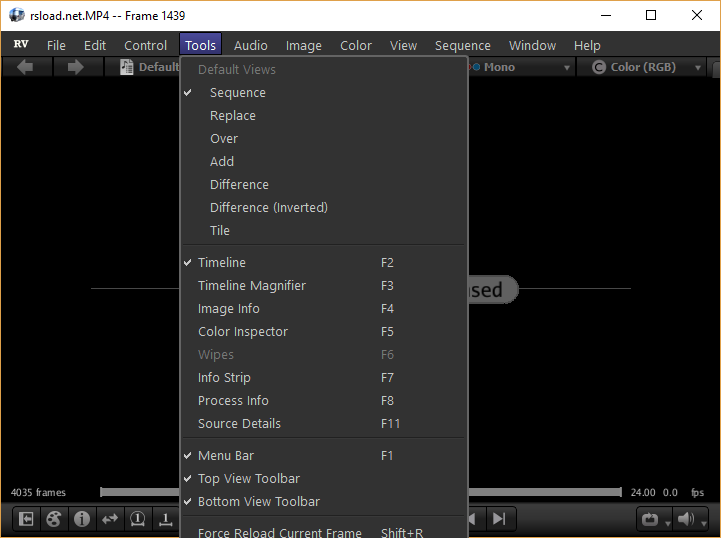Maximize the RV window

(x=651, y=15)
